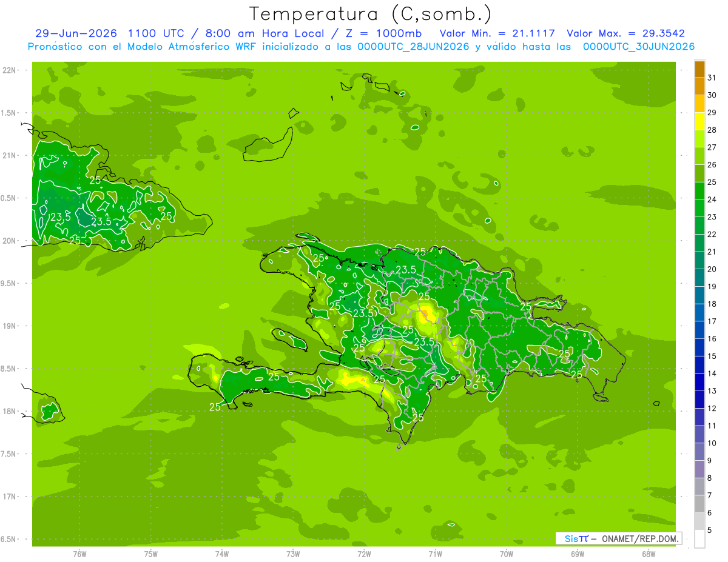Click the '17N' latitude label
728x562 pixels.
[10, 497]
